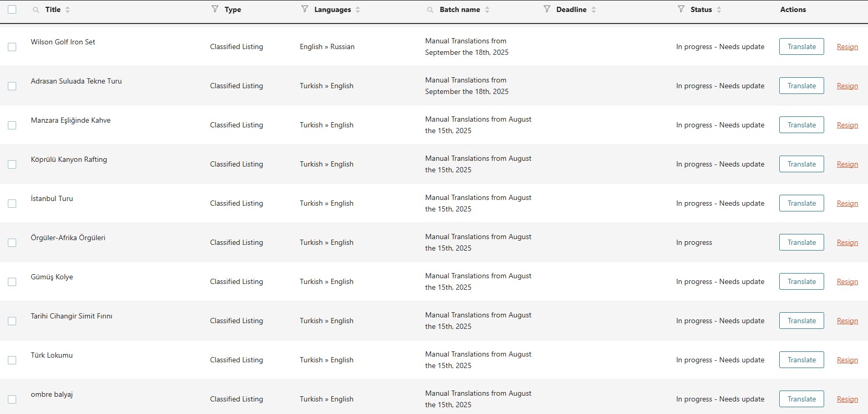Screen dimensions: 868x414
Task: Toggle Deadline column sort arrows
Action: tap(593, 10)
